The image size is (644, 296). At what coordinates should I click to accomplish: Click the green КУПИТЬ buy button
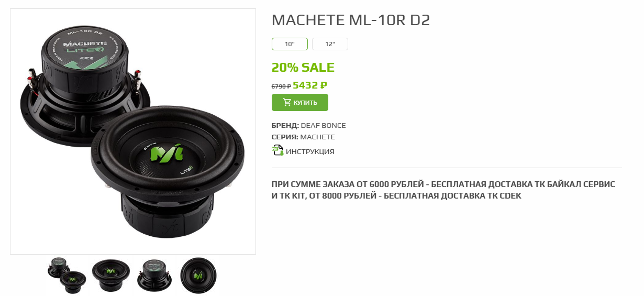coord(300,102)
